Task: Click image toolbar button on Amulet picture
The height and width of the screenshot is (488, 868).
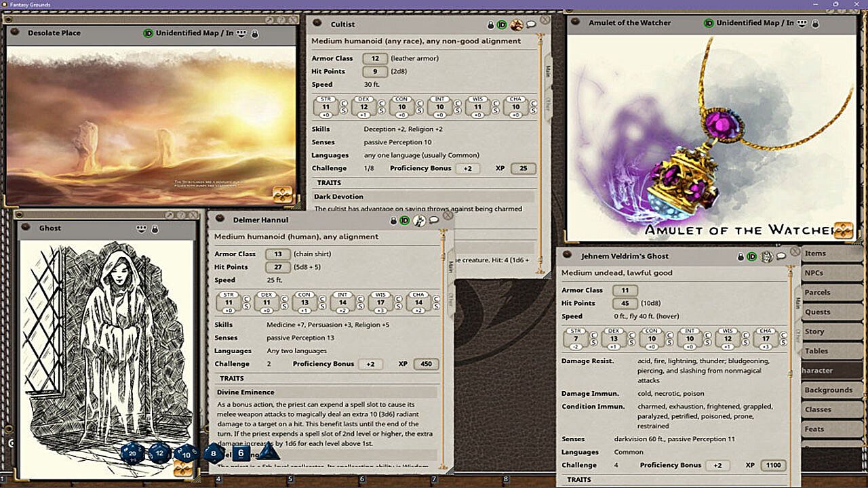Action: (x=843, y=230)
